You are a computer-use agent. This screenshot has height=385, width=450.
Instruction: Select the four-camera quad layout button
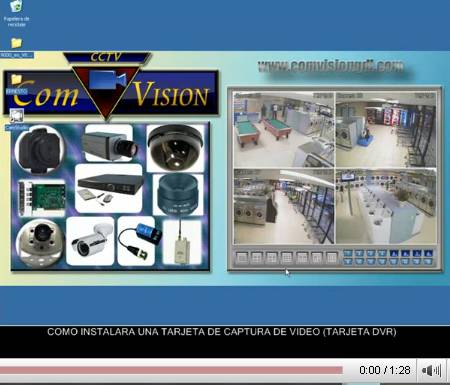click(257, 257)
